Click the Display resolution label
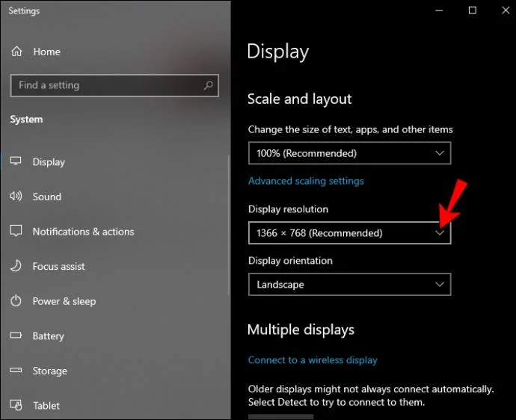516x420 pixels. coord(288,209)
